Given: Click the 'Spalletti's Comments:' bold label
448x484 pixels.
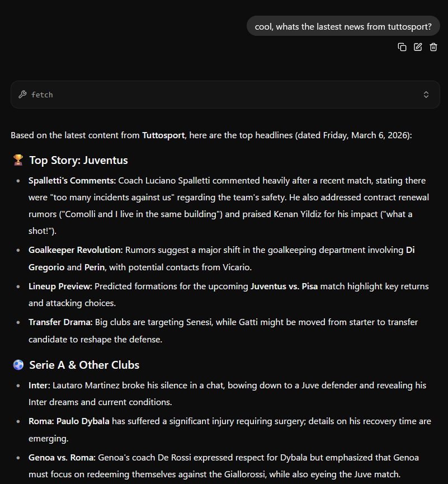Looking at the screenshot, I should [72, 181].
